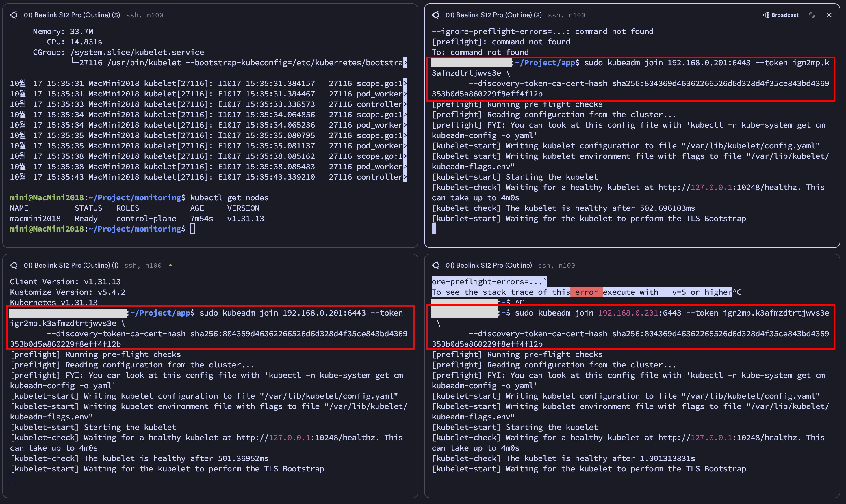Select the Beelink S12 Pro (Outline) (1) title
The height and width of the screenshot is (504, 846).
point(71,265)
